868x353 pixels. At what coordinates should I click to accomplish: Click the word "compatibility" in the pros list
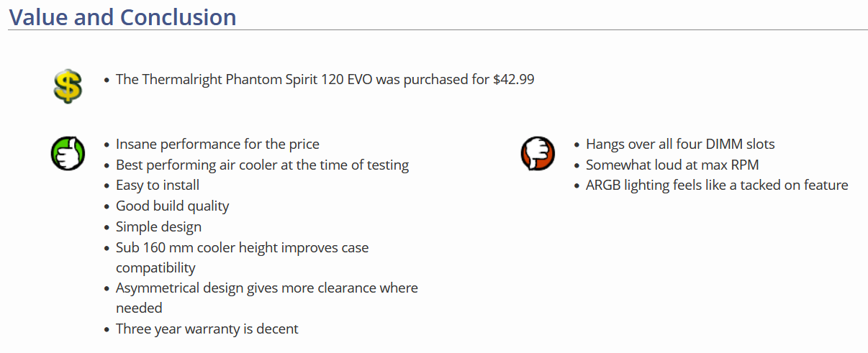155,267
